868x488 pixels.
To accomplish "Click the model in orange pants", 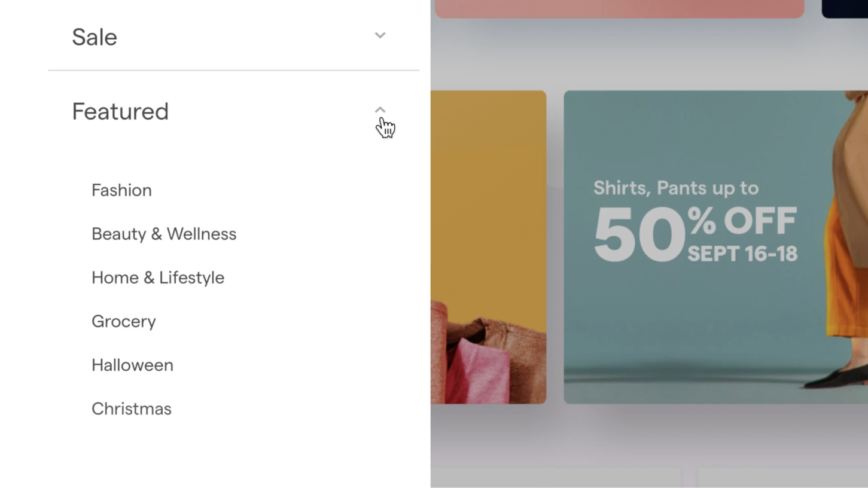I will (845, 239).
